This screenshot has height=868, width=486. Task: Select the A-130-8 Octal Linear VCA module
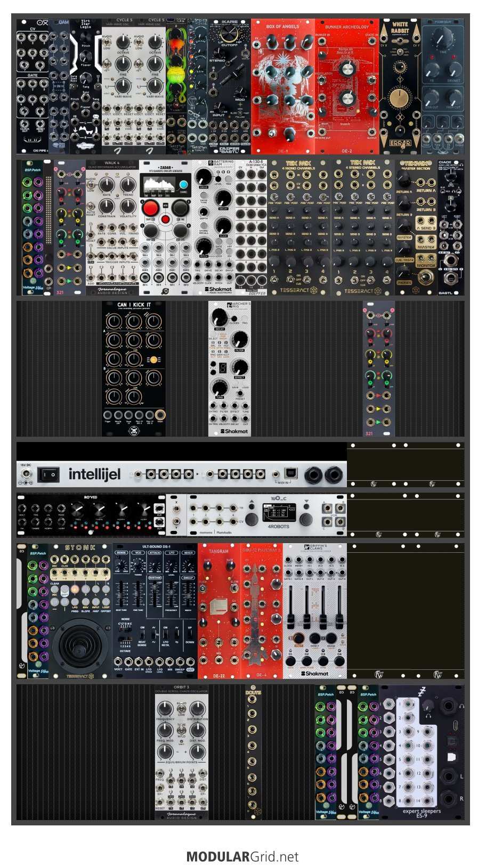(251, 228)
